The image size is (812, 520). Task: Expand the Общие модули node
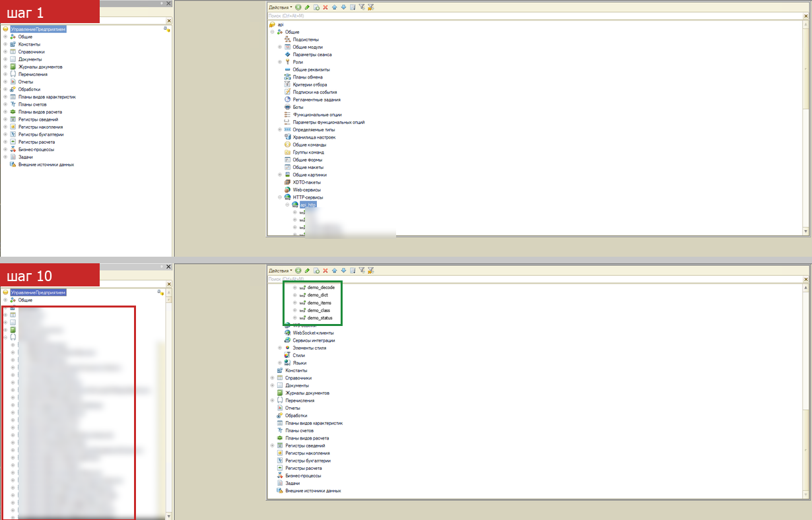tap(280, 47)
